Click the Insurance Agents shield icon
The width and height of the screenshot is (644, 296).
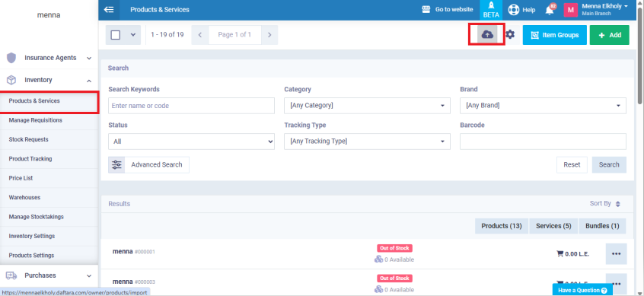coord(11,58)
